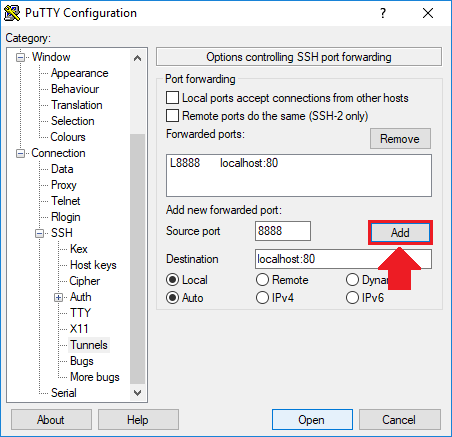Click the category scroll down arrow
The height and width of the screenshot is (437, 452).
click(137, 392)
